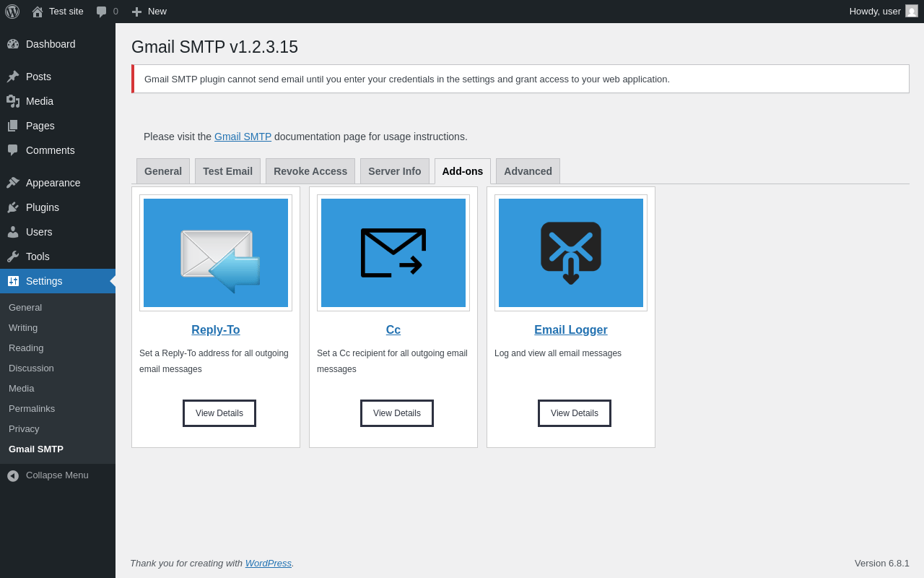
Task: Open Discussion settings submenu item
Action: point(31,368)
